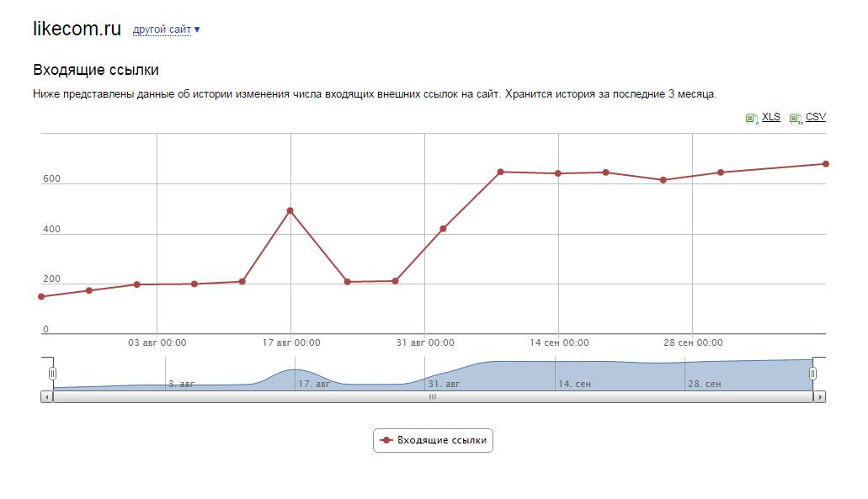Download data via the XLS link

[770, 117]
